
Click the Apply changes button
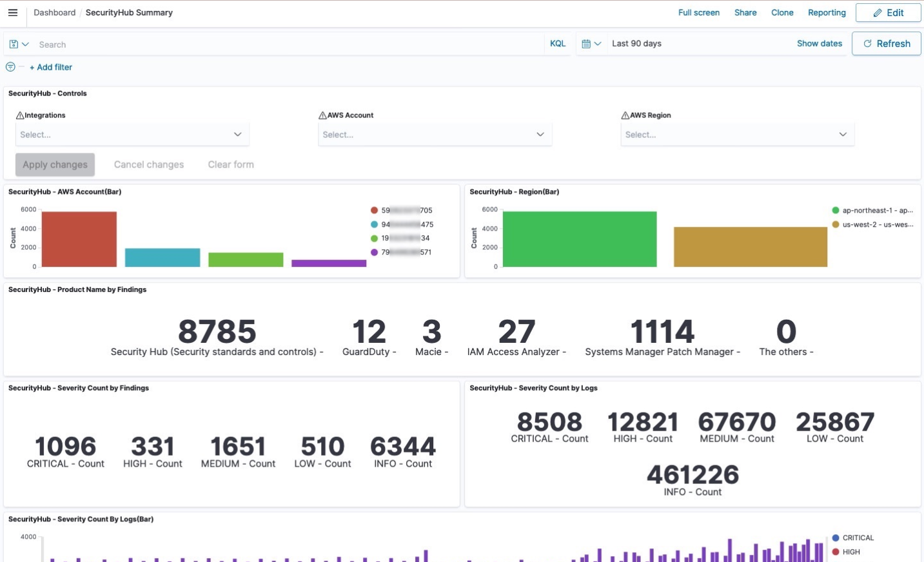click(x=55, y=164)
